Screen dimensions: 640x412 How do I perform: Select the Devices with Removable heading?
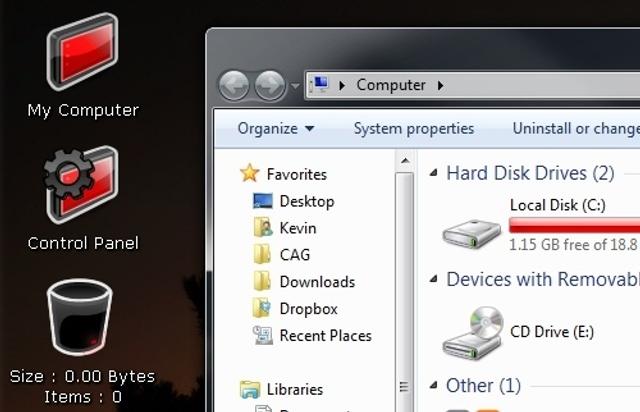543,279
